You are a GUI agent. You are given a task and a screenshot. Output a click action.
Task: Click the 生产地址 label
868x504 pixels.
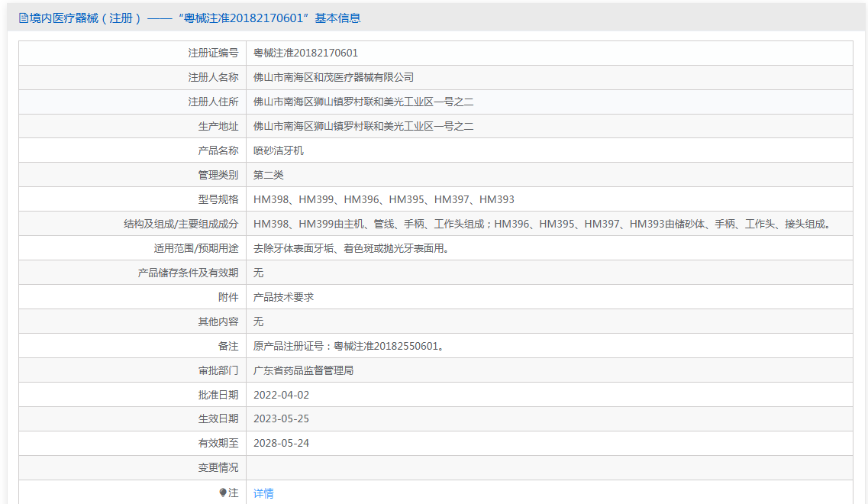[x=218, y=126]
